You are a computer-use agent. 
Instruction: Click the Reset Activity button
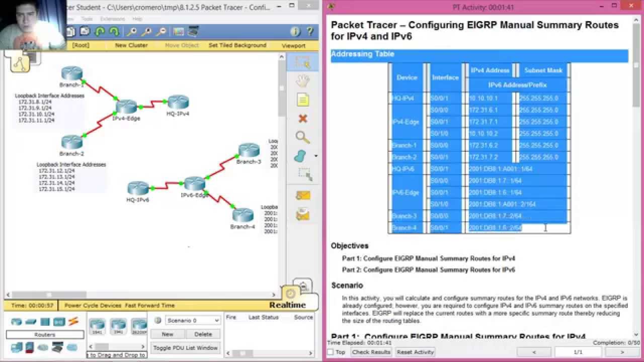point(416,352)
